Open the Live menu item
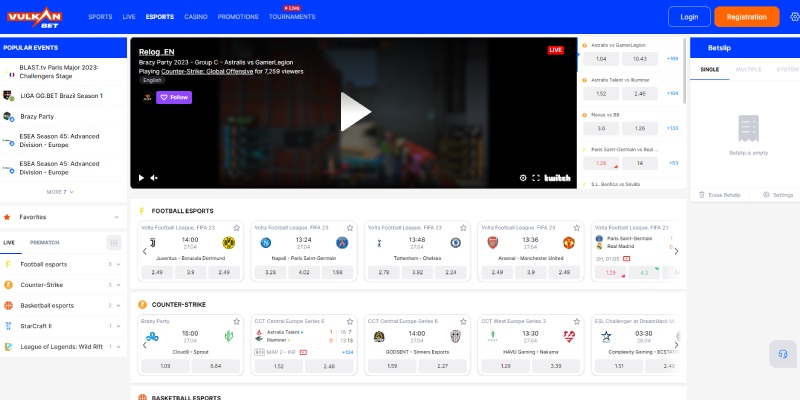This screenshot has height=400, width=800. [x=129, y=17]
